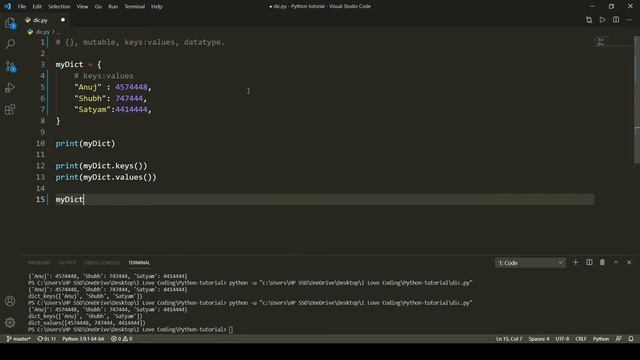Select Python 3.9.1 64-bit interpreter in status bar
640x360 pixels.
click(83, 339)
